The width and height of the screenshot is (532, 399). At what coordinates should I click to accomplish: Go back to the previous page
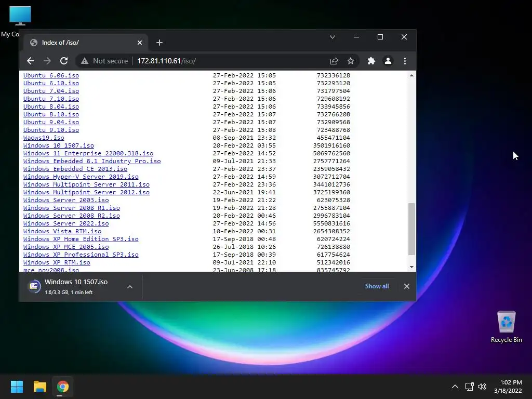tap(31, 61)
